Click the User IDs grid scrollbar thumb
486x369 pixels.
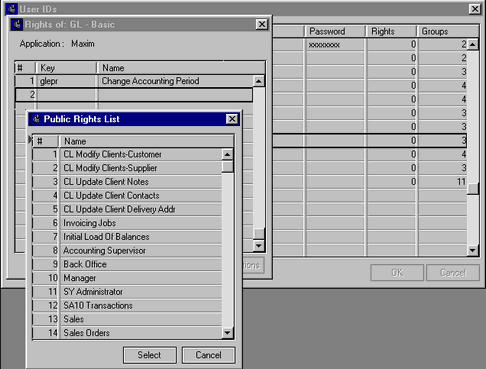click(x=473, y=189)
